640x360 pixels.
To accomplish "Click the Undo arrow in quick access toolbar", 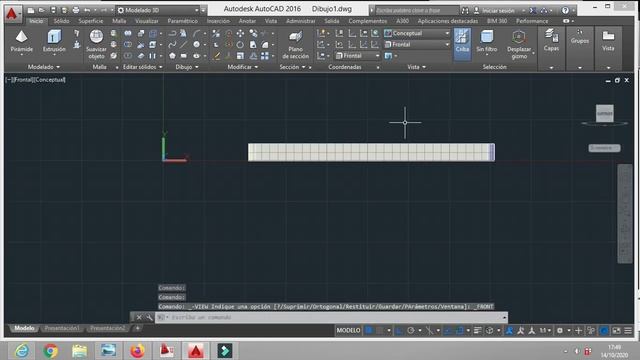I will coord(87,10).
